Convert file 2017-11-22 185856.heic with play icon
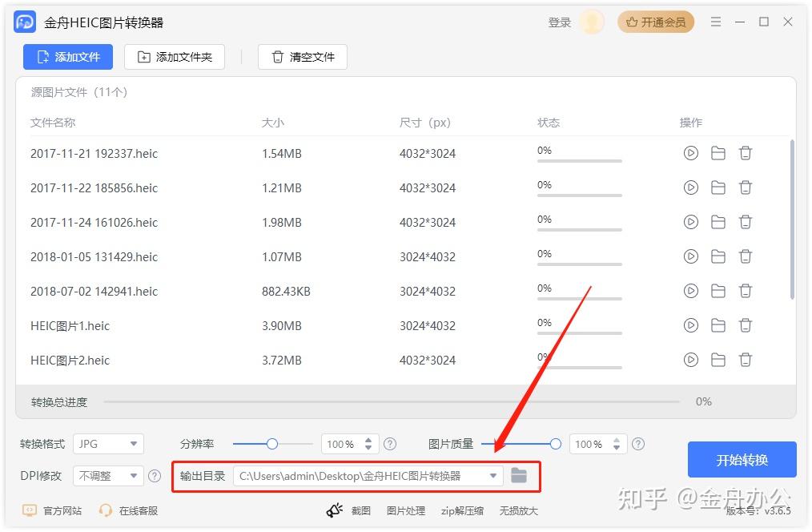Screen dimensions: 812x532 click(x=691, y=187)
